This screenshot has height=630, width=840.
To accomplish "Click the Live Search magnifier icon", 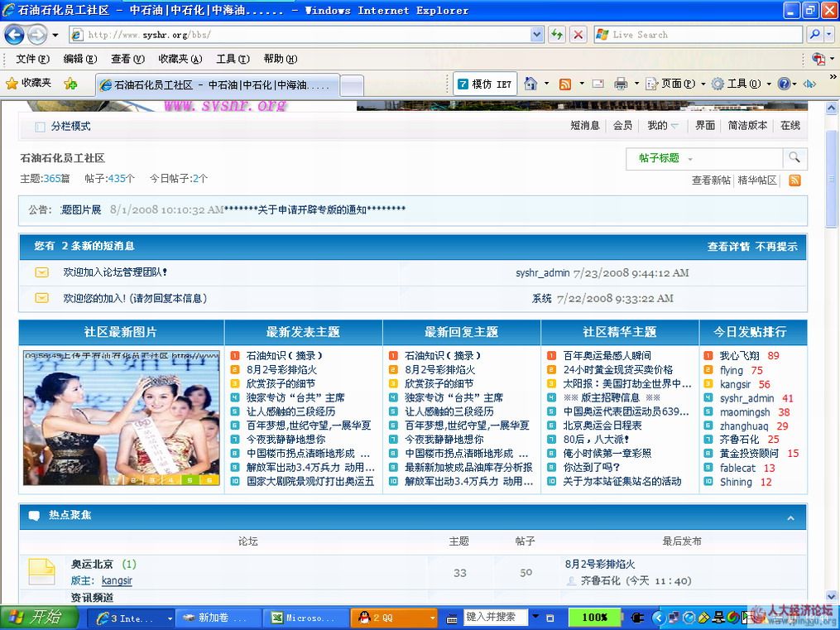I will [815, 35].
